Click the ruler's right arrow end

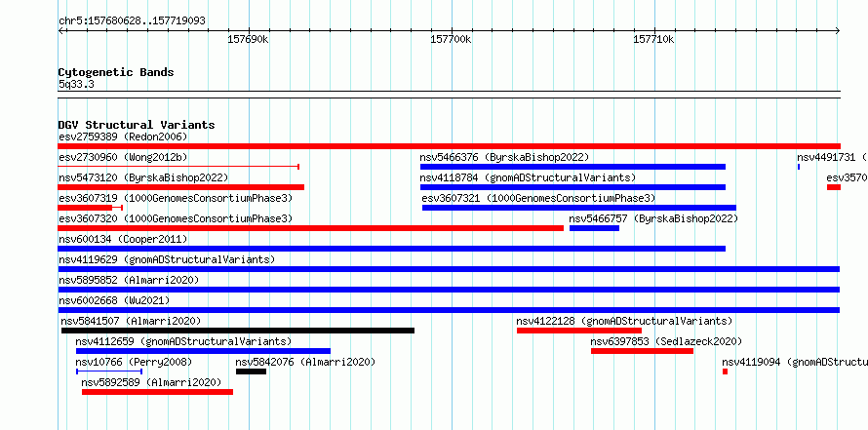838,31
